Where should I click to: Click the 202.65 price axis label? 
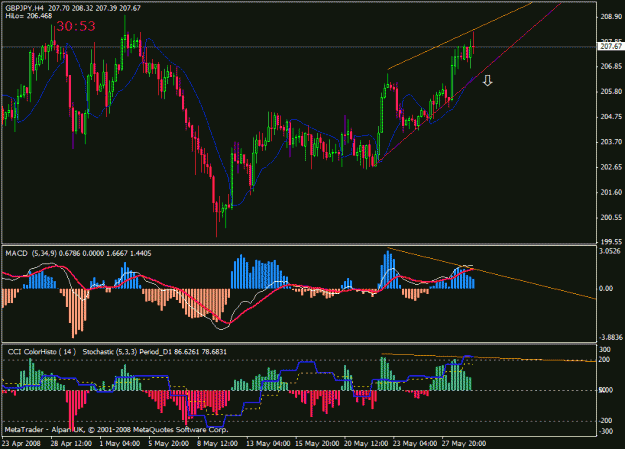tap(611, 167)
